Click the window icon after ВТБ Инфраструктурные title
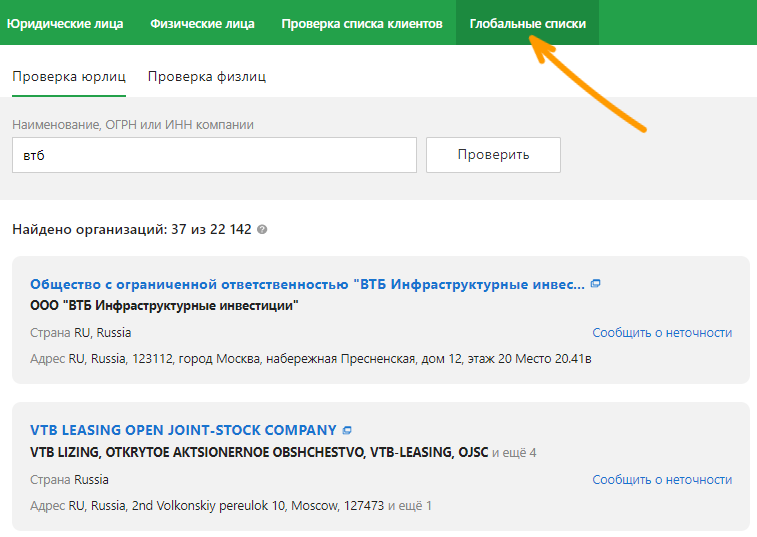The image size is (757, 537). pyautogui.click(x=596, y=284)
